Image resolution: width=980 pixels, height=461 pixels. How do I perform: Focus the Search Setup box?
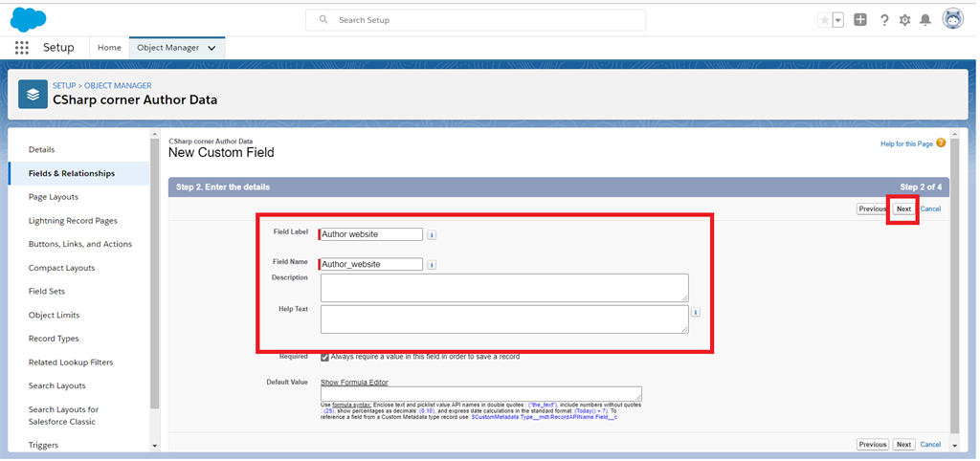coord(476,20)
